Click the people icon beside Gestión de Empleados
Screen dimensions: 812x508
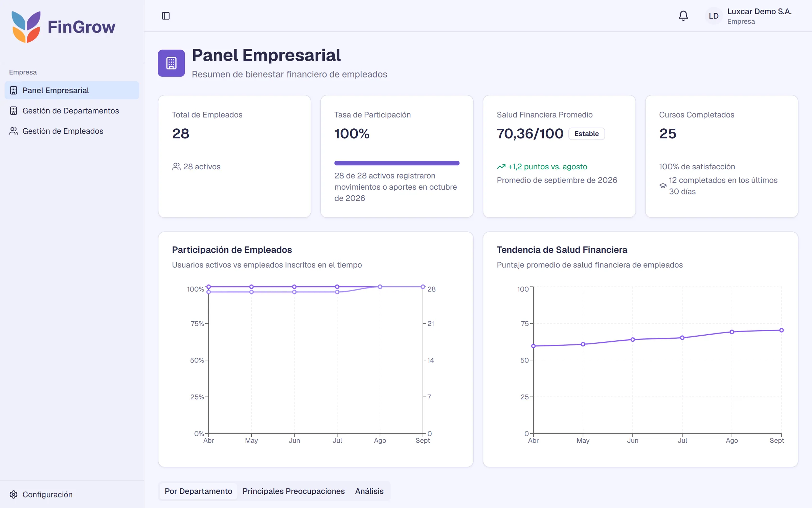coord(14,131)
